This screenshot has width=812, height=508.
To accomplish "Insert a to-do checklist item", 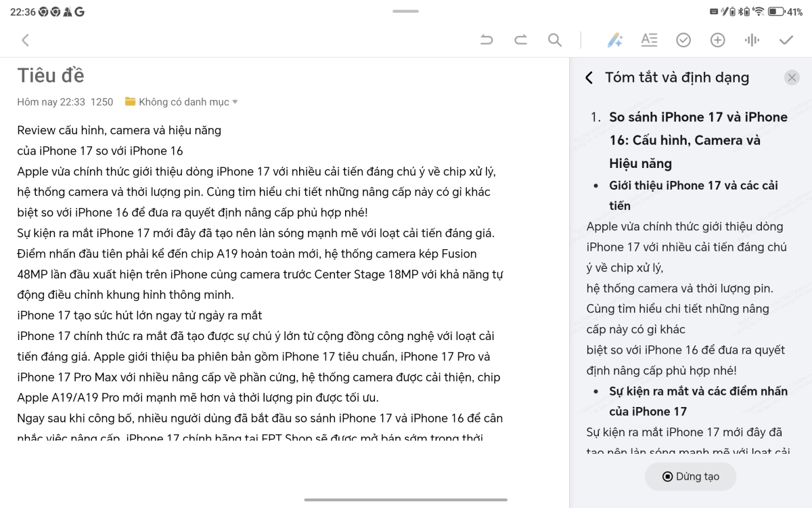I will (x=683, y=40).
